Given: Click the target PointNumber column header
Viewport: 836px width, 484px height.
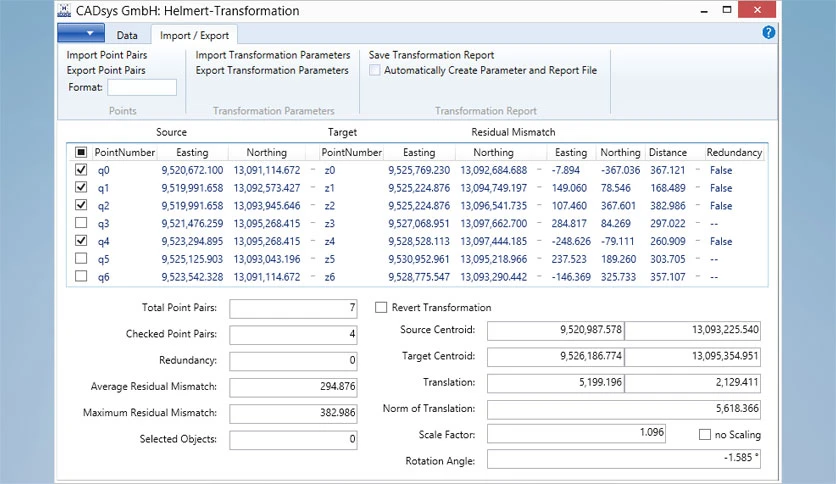Looking at the screenshot, I should [352, 152].
